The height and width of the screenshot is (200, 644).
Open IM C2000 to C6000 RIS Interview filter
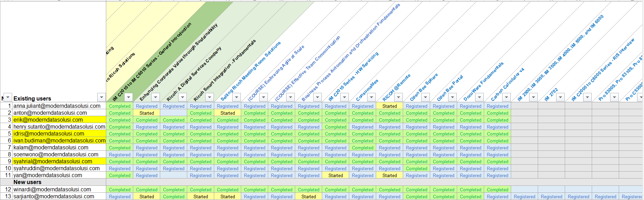coord(587,97)
